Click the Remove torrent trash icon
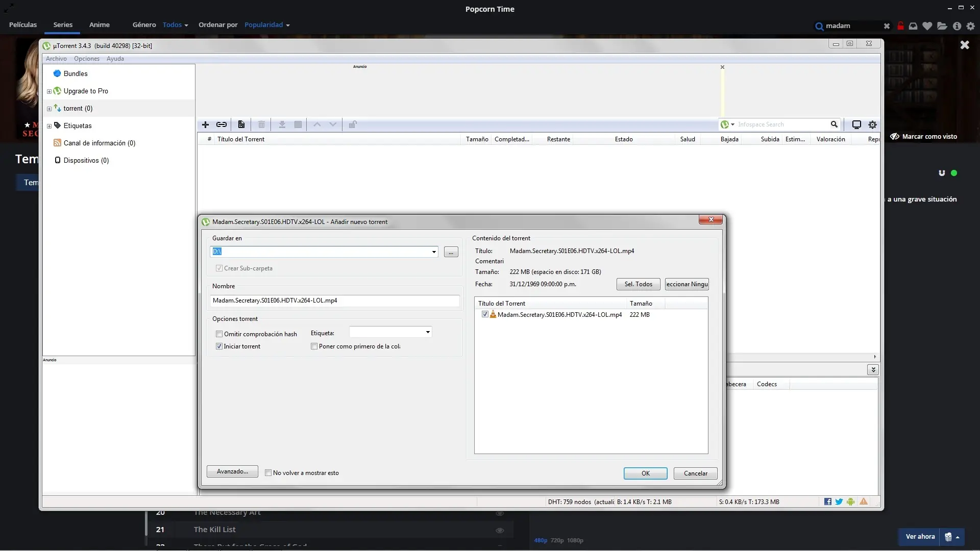The image size is (980, 551). coord(261,124)
